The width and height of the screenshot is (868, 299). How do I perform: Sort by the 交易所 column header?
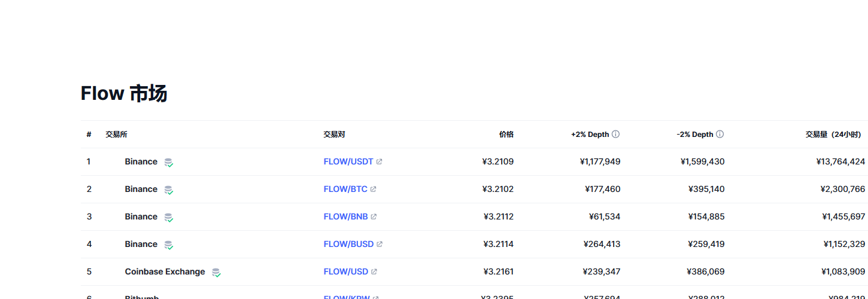coord(116,135)
